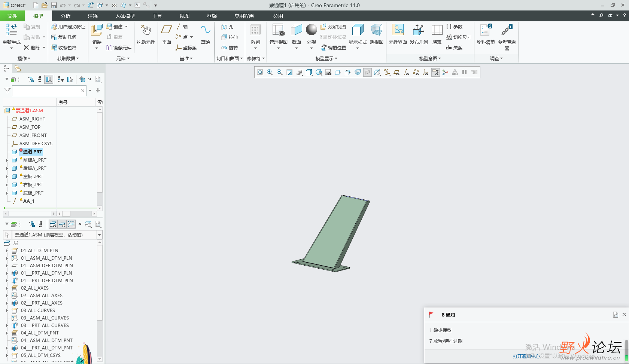The height and width of the screenshot is (364, 629).
Task: Switch to the 人体模型 tab
Action: tap(125, 16)
